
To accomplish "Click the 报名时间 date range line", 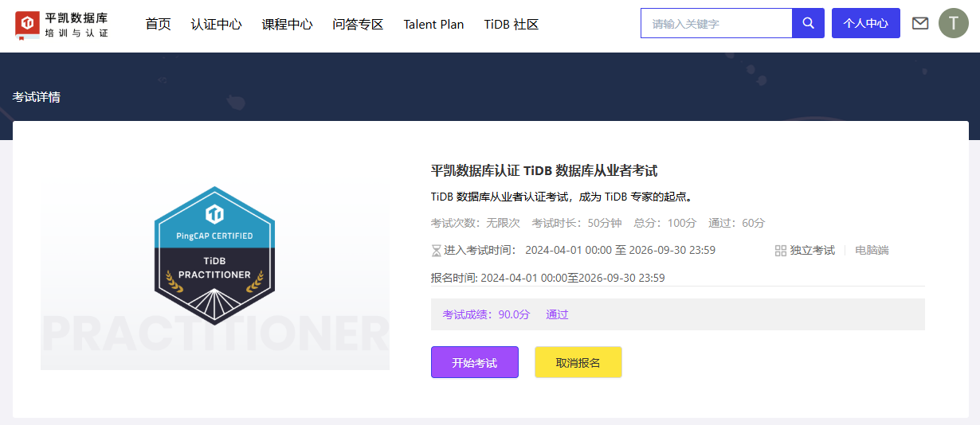I will point(548,278).
